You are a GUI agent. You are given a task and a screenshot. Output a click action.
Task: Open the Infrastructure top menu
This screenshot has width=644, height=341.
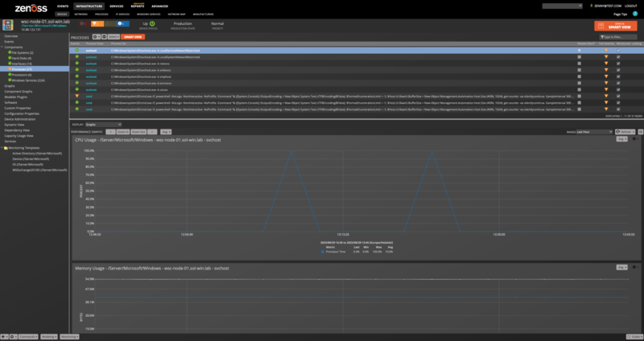[x=89, y=6]
